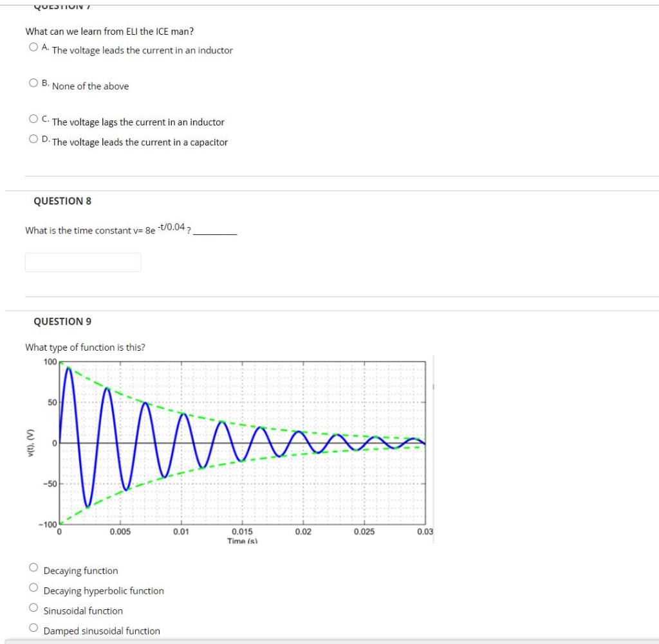
Task: Choose "The voltage lags the current in an inductor"
Action: (x=32, y=118)
